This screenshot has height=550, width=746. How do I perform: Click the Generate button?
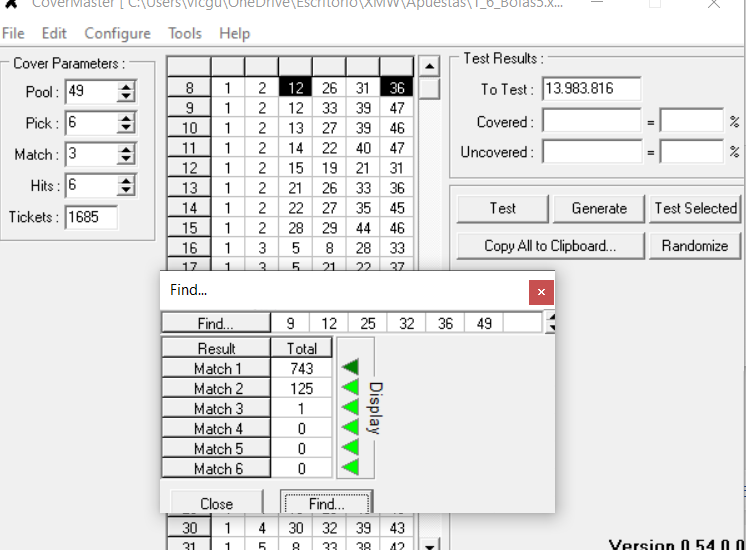coord(599,209)
